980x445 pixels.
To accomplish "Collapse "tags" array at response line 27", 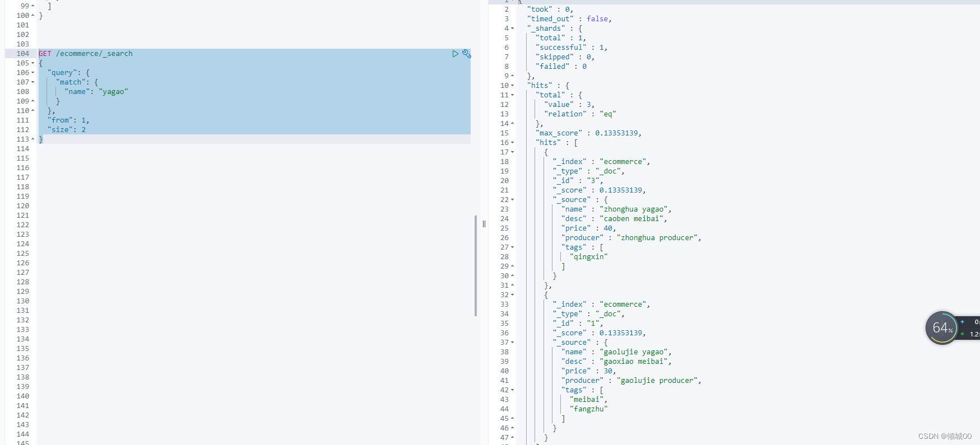I will [512, 247].
